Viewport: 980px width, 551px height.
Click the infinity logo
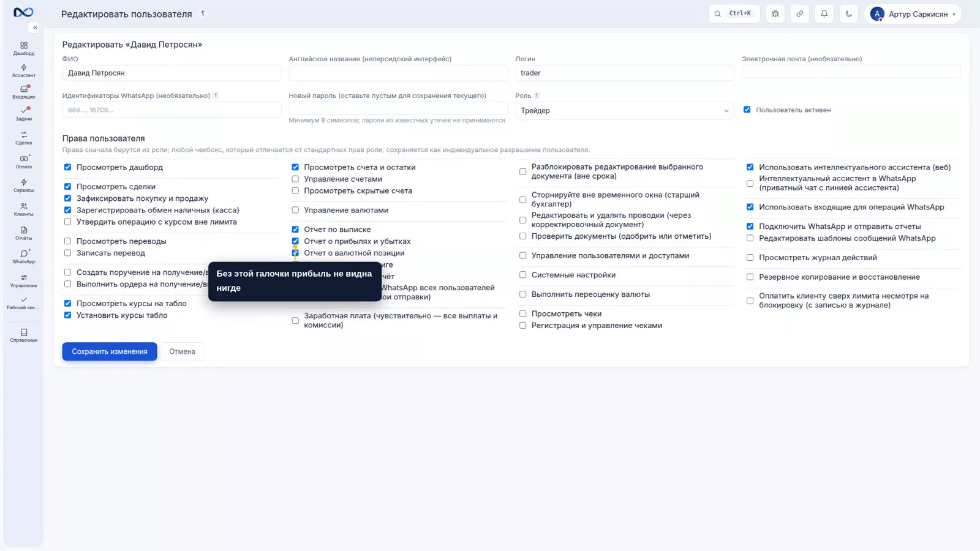coord(23,12)
